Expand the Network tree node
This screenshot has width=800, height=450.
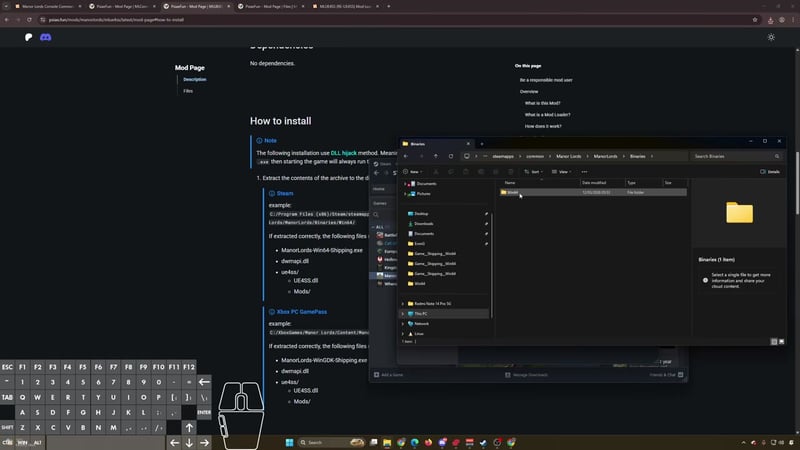click(403, 324)
